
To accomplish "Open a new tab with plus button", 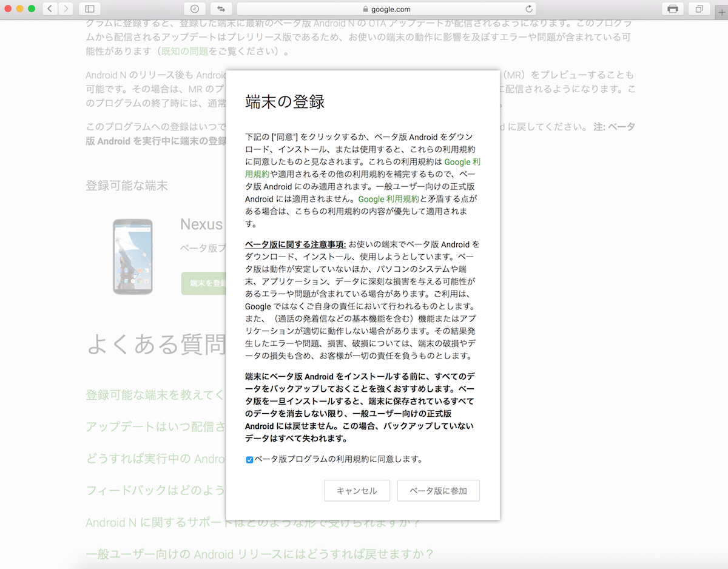I will pyautogui.click(x=721, y=13).
